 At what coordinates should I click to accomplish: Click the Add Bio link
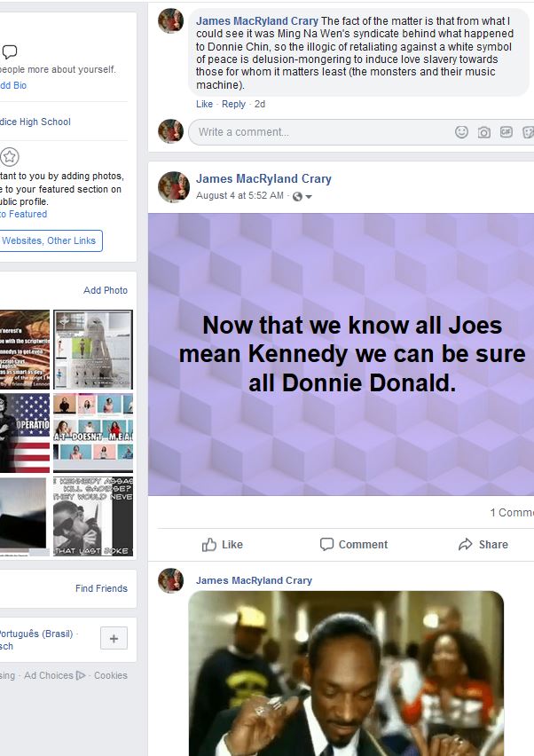13,85
